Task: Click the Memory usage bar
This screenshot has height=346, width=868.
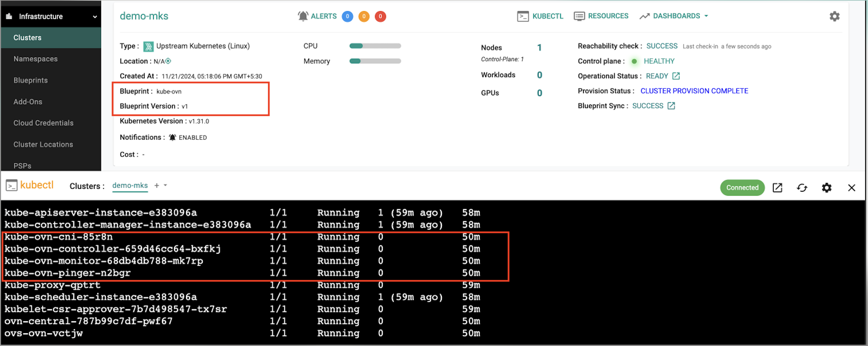Action: (x=375, y=61)
